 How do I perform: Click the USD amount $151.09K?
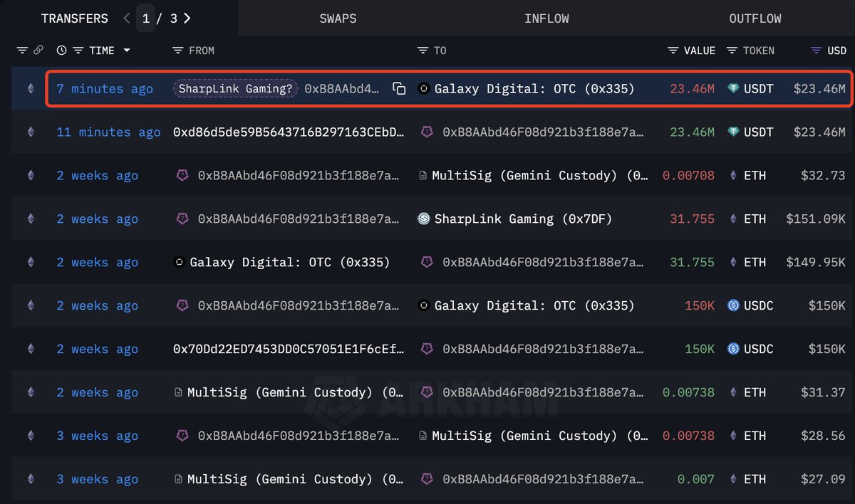coord(816,219)
